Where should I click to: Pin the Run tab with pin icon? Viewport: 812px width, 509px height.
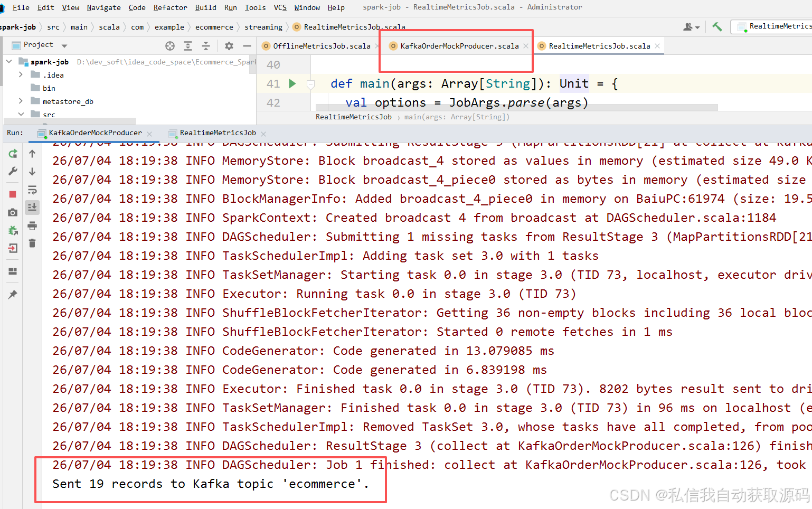(13, 295)
